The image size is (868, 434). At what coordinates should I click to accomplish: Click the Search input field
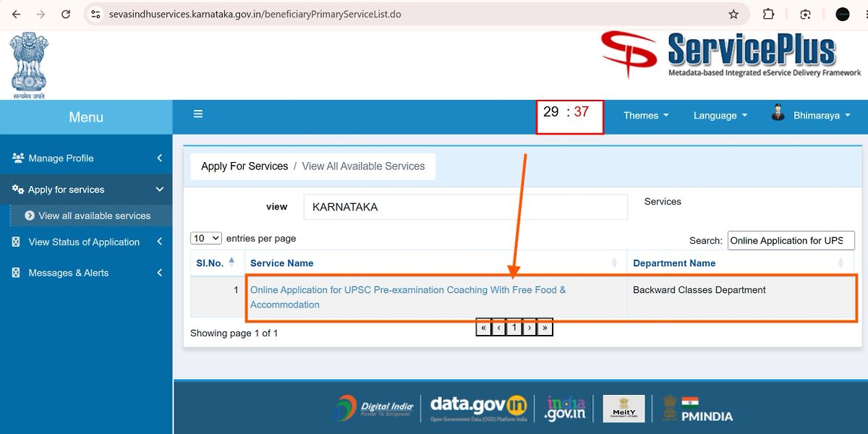(791, 240)
